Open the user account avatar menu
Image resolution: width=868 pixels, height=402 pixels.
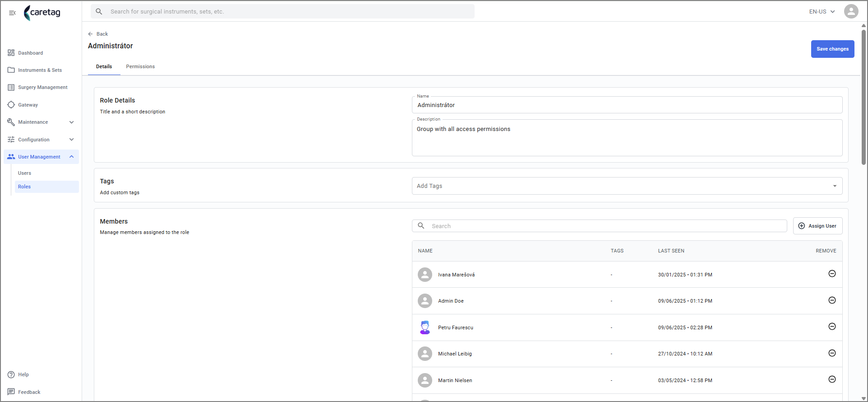click(x=851, y=11)
